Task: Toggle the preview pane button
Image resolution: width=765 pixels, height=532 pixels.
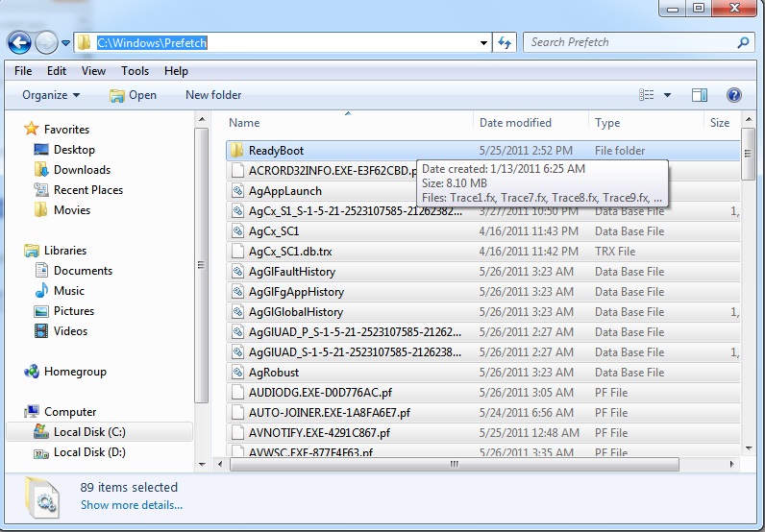Action: [700, 95]
